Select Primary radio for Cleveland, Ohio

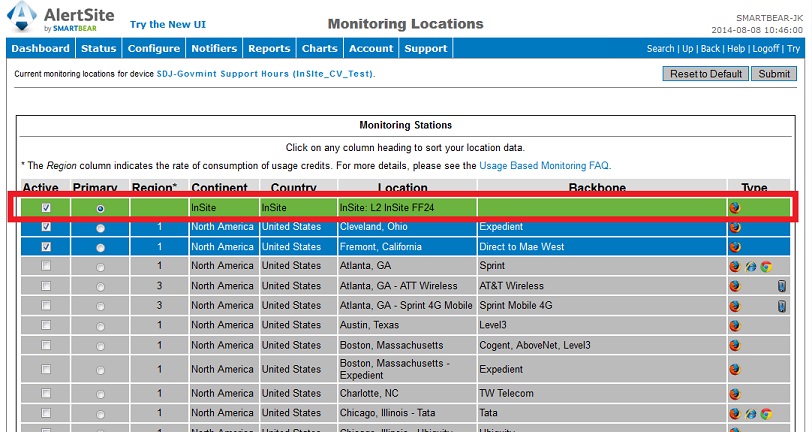pos(100,228)
